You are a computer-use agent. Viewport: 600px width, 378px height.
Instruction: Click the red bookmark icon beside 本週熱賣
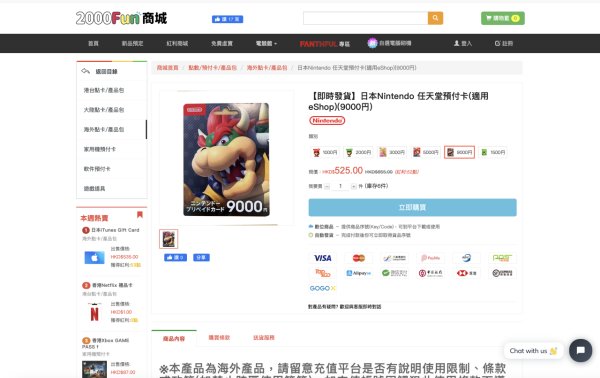click(x=140, y=215)
